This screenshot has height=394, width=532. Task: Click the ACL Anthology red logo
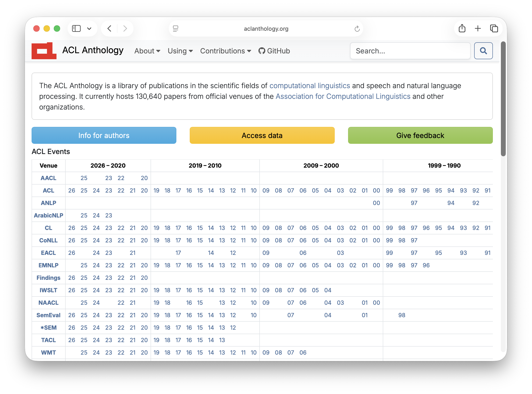pos(44,51)
